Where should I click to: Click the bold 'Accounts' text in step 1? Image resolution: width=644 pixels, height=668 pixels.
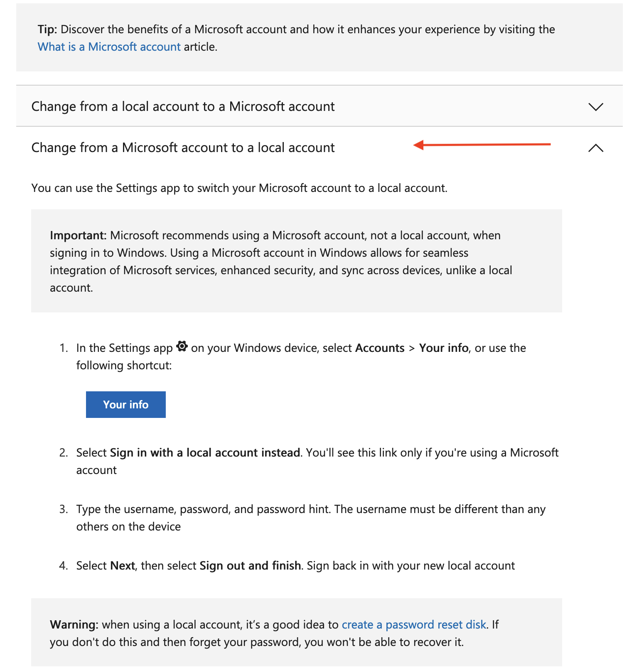point(380,348)
